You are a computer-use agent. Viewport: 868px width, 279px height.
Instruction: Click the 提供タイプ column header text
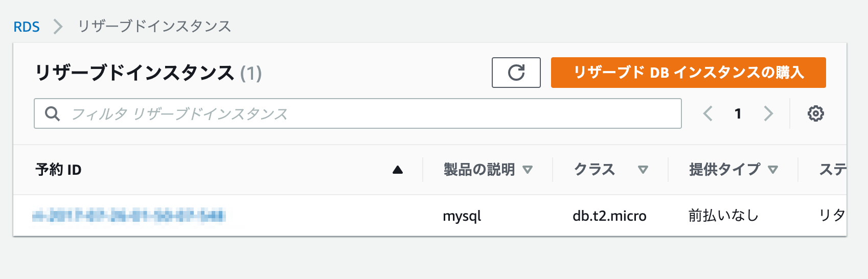tap(724, 170)
